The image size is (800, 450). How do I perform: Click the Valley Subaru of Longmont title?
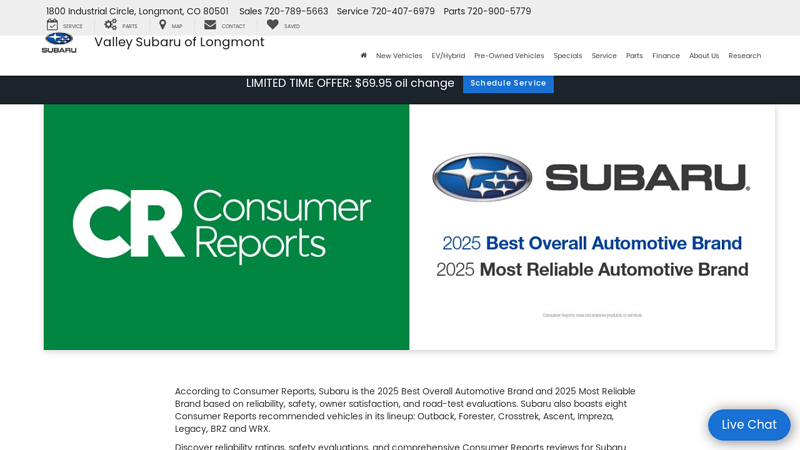(x=179, y=42)
